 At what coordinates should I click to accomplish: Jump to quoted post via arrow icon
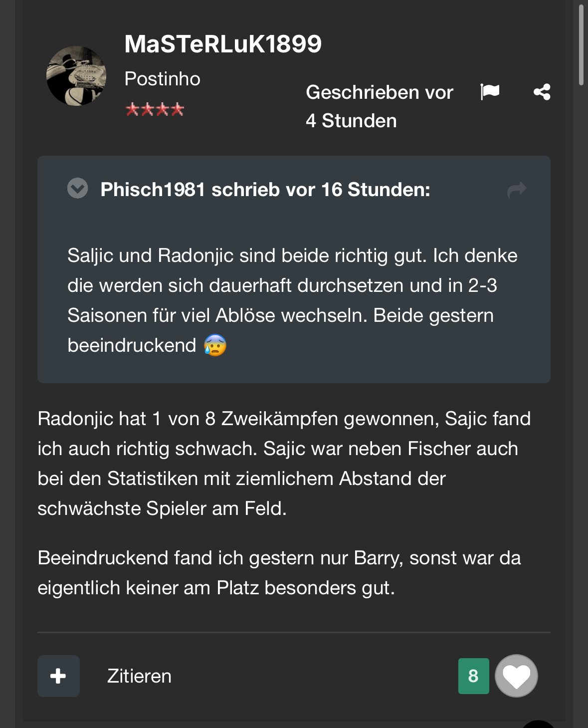(x=517, y=190)
